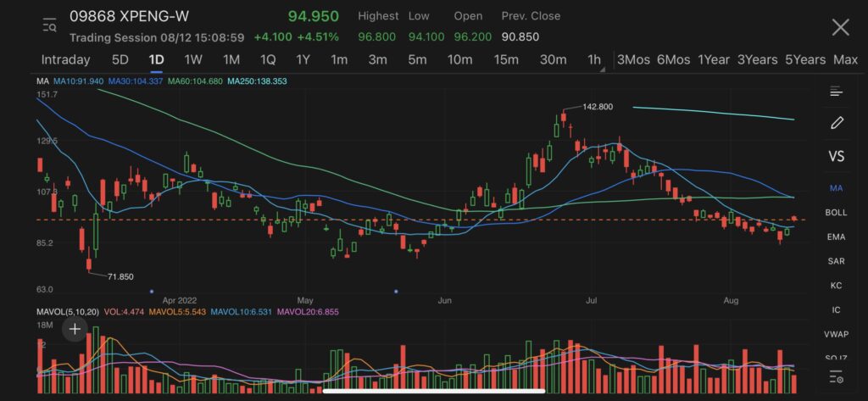Select the 1M monthly tab
This screenshot has width=868, height=401.
coord(231,60)
